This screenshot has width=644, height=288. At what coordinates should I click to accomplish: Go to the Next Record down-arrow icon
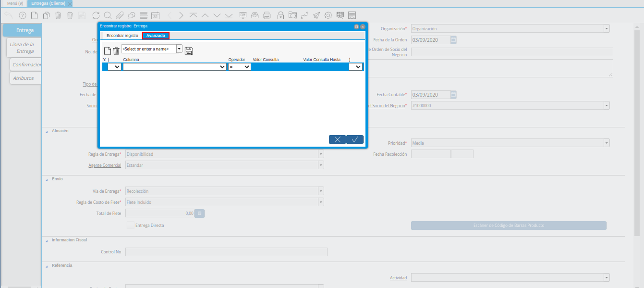pos(217,15)
